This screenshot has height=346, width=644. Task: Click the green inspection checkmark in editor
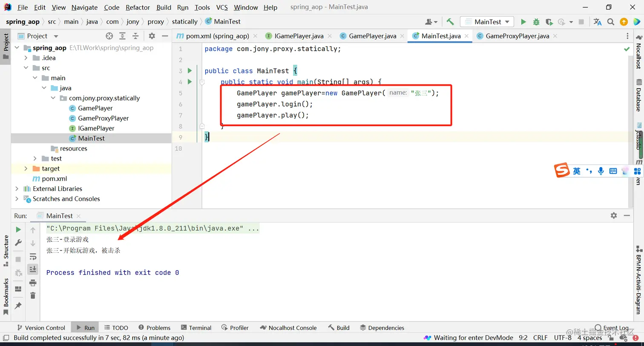627,49
